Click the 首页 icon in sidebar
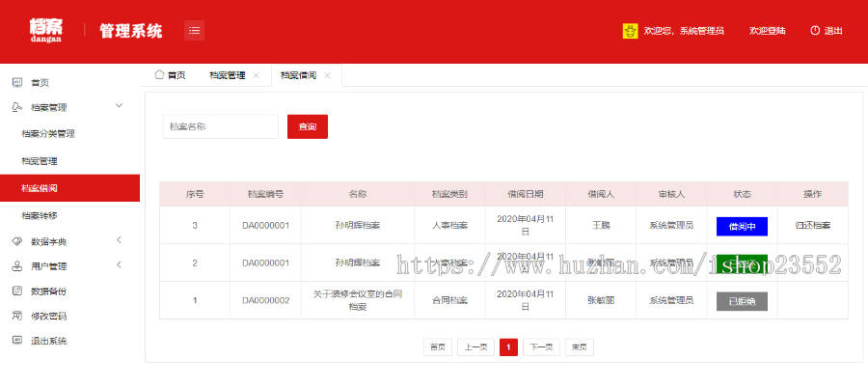 (16, 82)
